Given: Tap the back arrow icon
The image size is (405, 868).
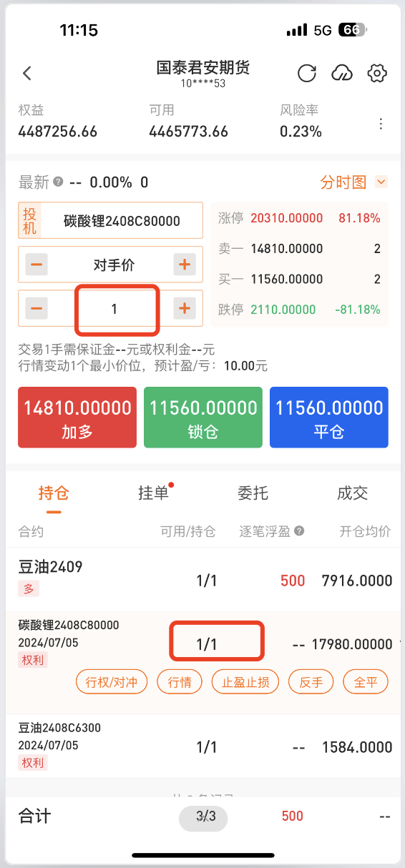Looking at the screenshot, I should tap(27, 73).
